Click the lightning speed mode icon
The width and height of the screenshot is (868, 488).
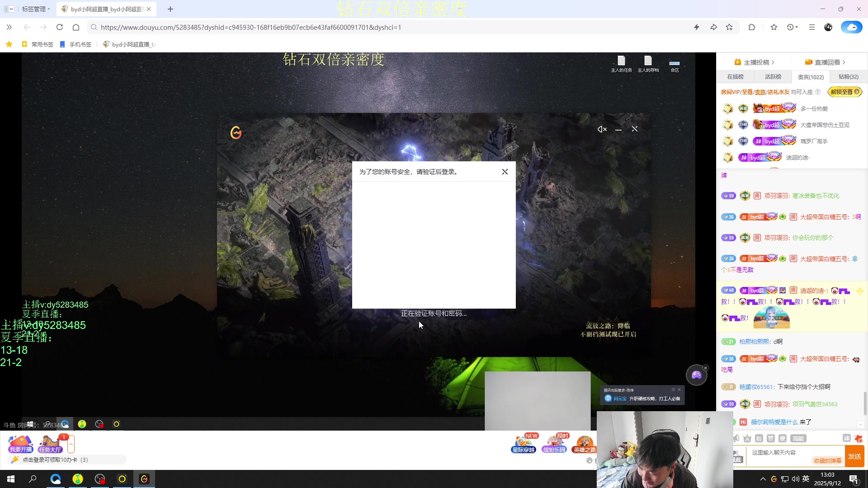[697, 27]
